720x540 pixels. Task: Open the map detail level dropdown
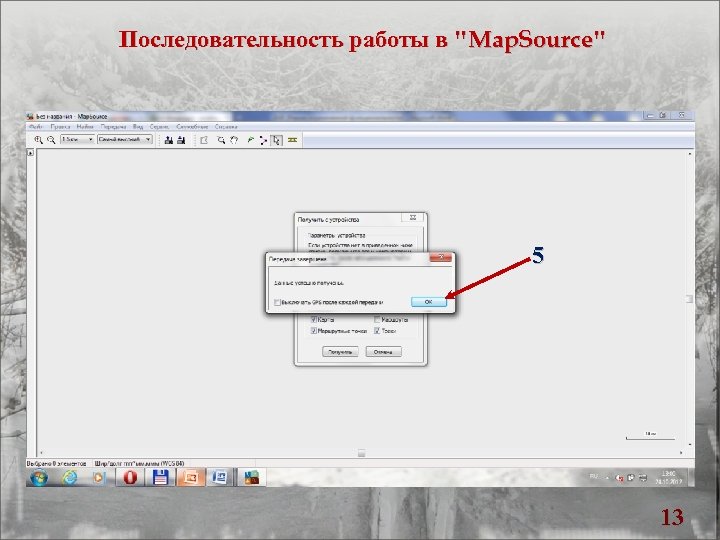point(124,139)
